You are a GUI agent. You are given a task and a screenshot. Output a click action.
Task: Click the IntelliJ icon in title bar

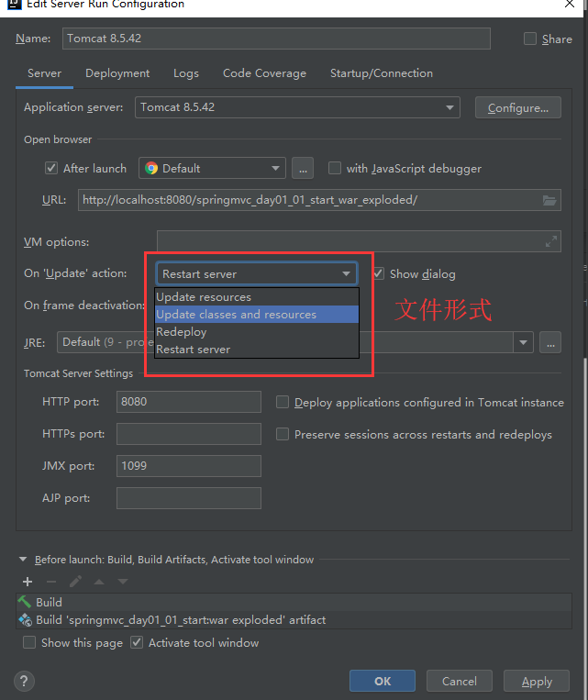15,4
